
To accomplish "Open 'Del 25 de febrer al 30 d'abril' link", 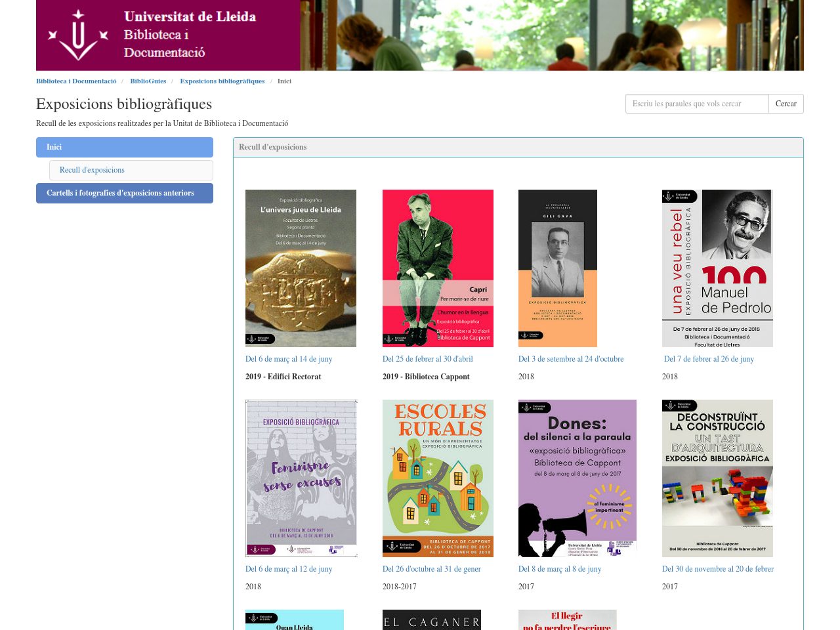I will [x=427, y=358].
